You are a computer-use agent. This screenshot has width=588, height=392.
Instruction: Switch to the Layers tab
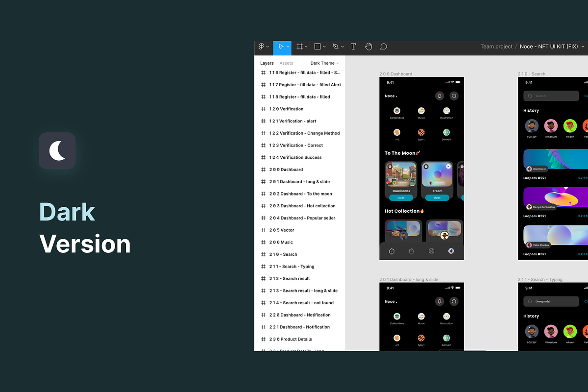click(267, 63)
